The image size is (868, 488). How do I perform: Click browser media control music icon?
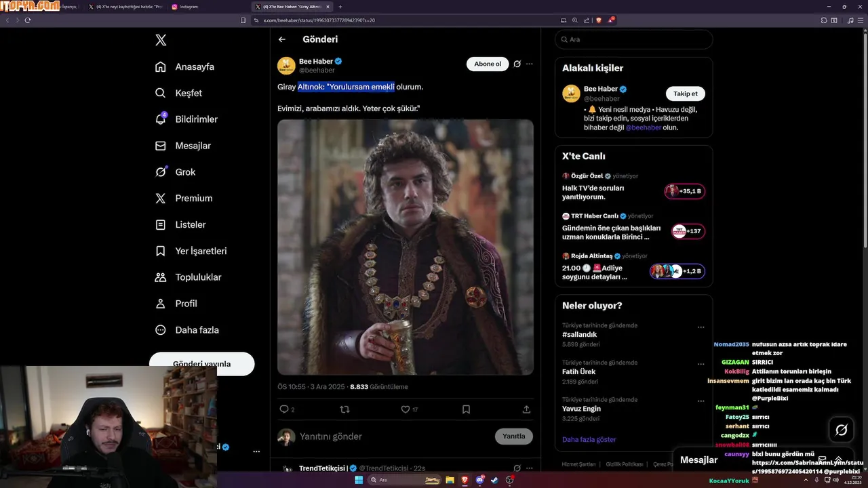[850, 20]
